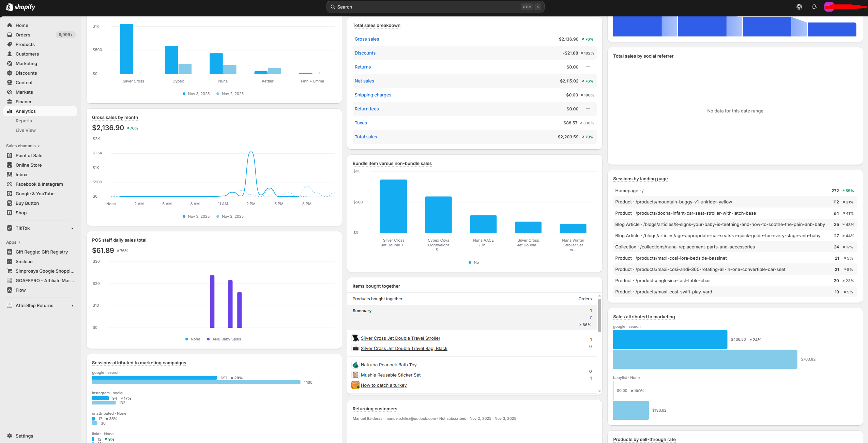Click the AfterShip Returns app icon
868x443 pixels.
[10, 306]
